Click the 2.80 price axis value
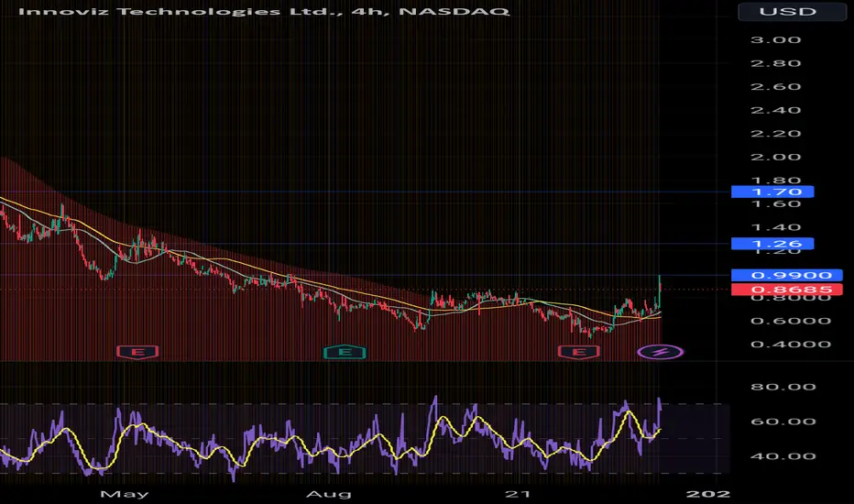This screenshot has width=854, height=504. coord(775,63)
